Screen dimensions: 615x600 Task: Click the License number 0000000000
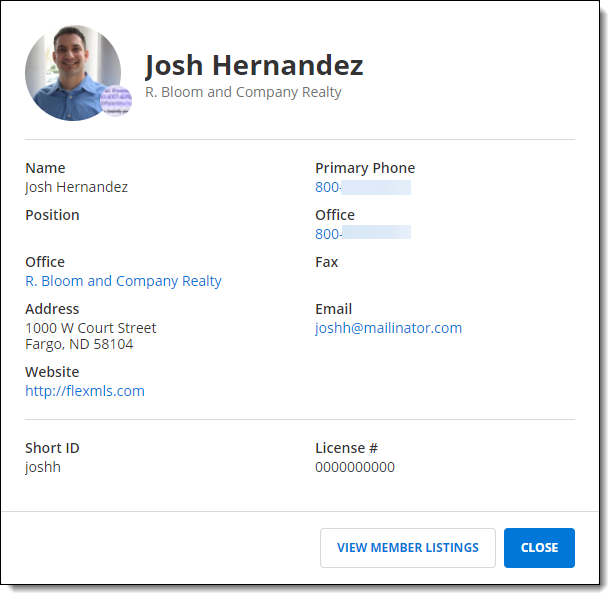click(355, 467)
